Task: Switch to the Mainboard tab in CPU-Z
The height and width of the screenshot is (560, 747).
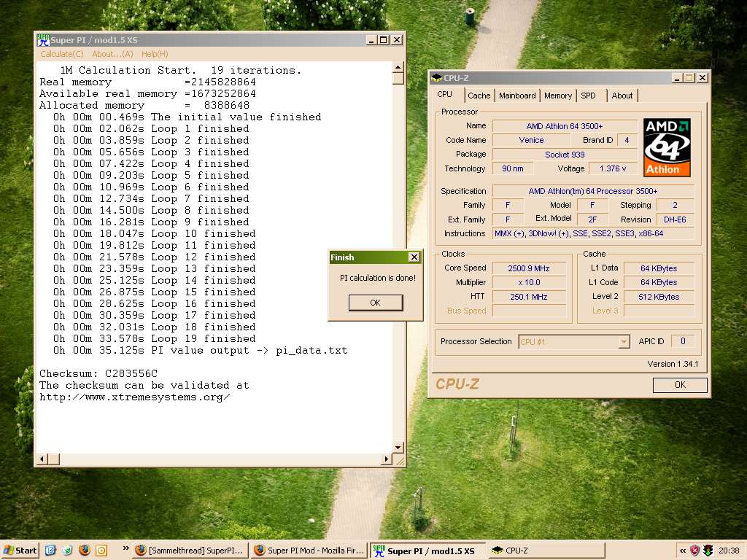Action: 517,96
